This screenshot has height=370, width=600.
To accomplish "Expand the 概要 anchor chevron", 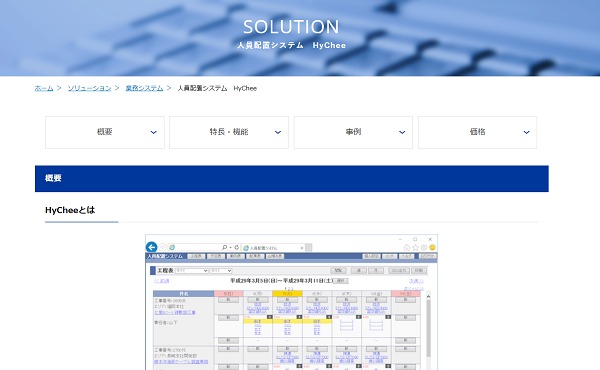I will (x=153, y=132).
